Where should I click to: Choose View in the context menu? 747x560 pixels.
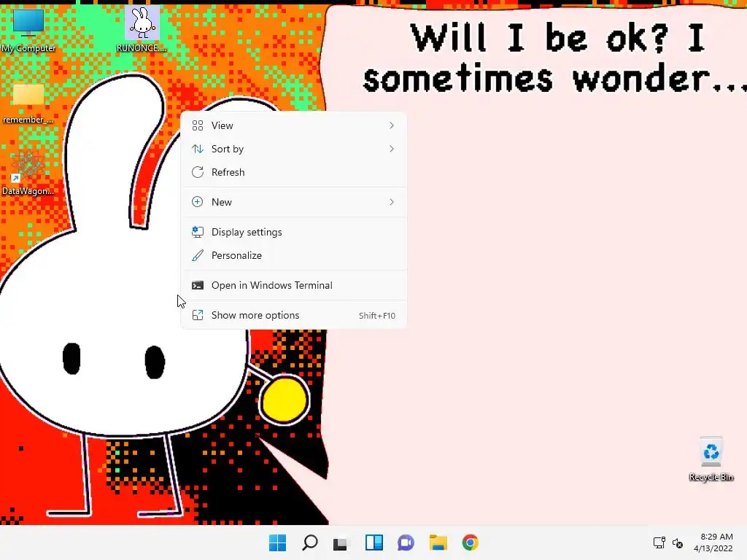click(293, 125)
